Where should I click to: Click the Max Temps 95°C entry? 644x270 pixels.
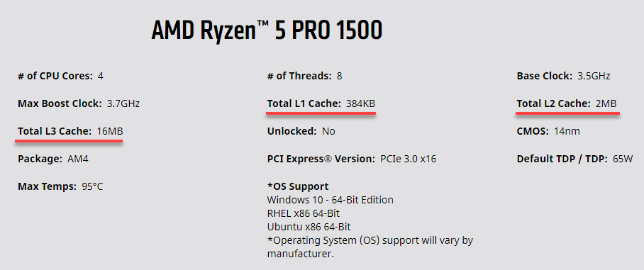click(60, 186)
